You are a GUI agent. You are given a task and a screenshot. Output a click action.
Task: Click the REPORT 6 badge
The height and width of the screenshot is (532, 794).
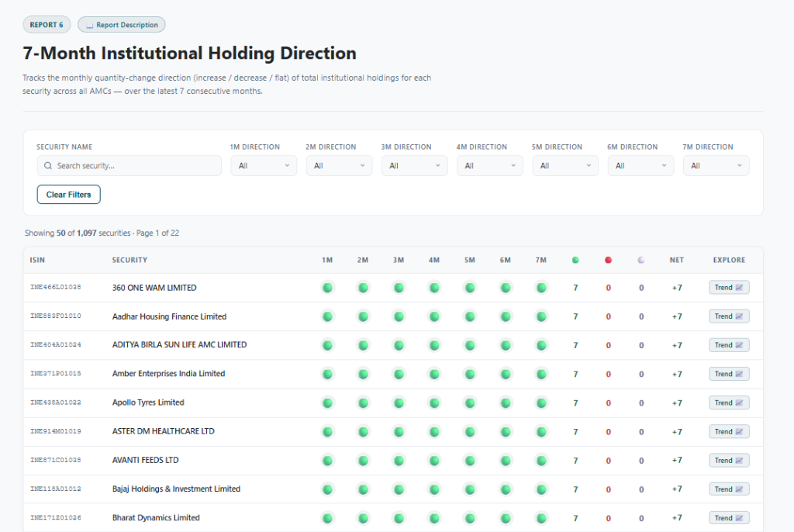(x=47, y=25)
